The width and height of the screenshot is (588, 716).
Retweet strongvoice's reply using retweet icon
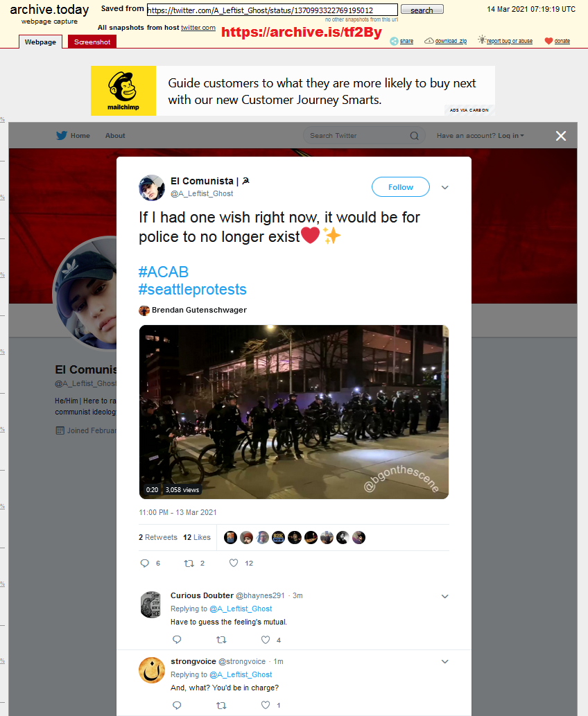pyautogui.click(x=222, y=706)
